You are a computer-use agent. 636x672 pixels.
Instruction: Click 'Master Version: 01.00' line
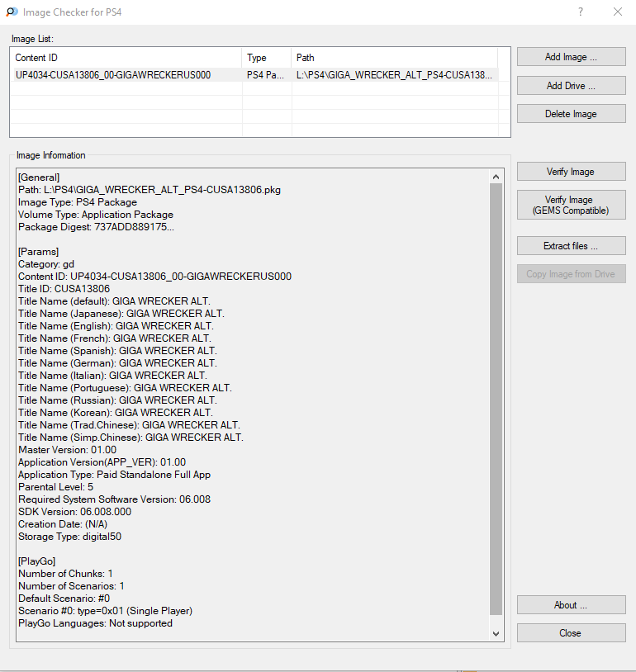point(68,451)
